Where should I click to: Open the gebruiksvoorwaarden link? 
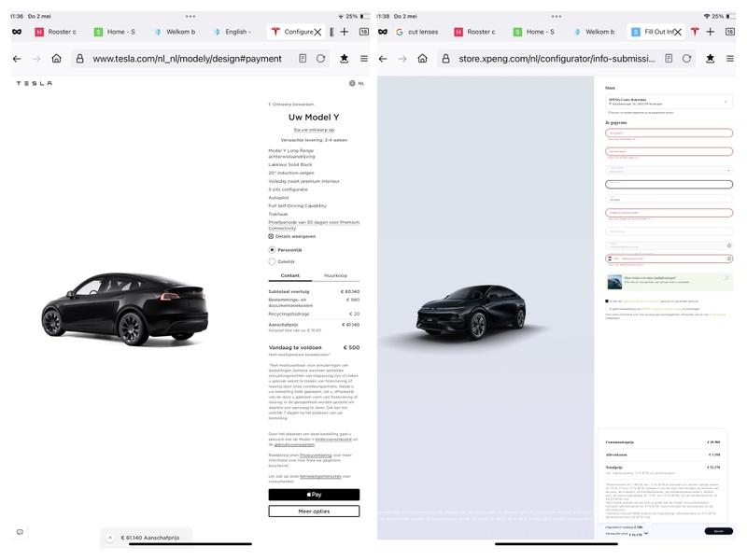pyautogui.click(x=294, y=445)
